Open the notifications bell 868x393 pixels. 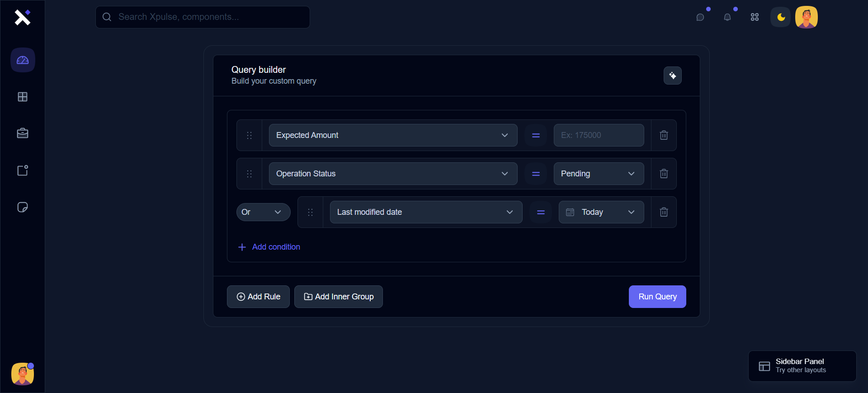point(727,17)
